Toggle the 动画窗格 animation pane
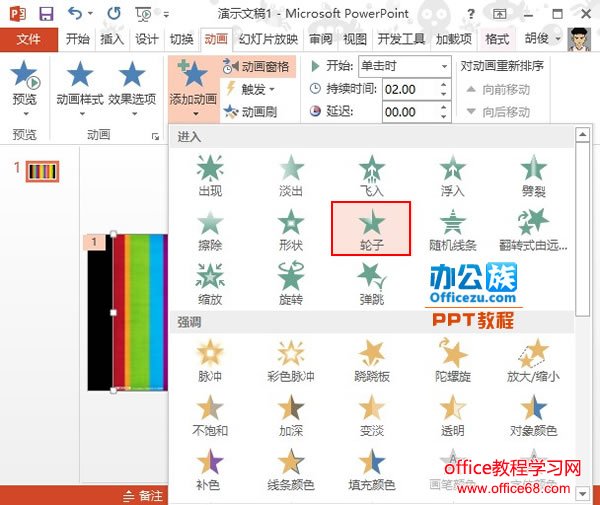The image size is (600, 505). point(257,67)
